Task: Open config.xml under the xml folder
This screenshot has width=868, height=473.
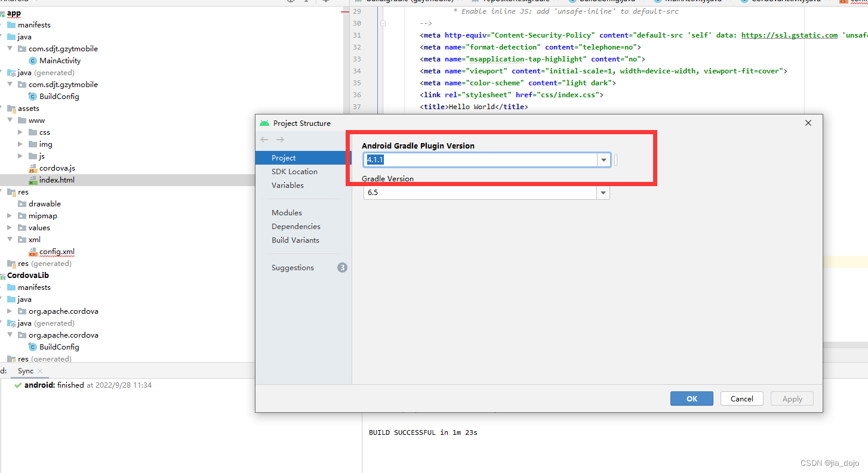Action: [x=57, y=251]
